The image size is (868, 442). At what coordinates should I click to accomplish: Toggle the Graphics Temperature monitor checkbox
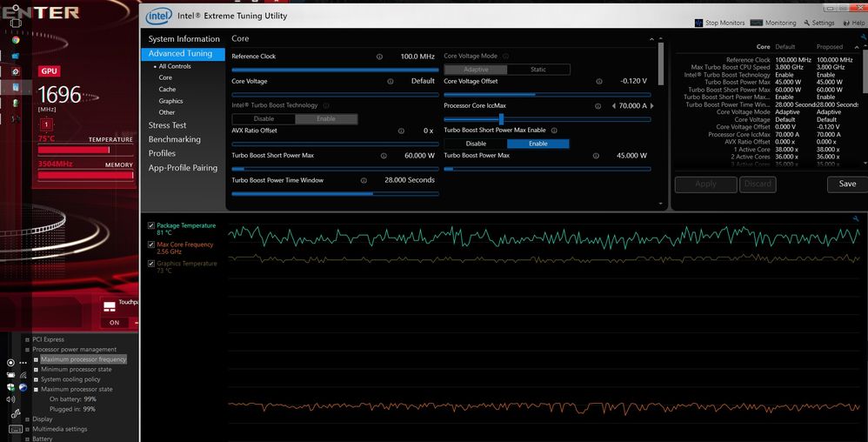pyautogui.click(x=151, y=264)
